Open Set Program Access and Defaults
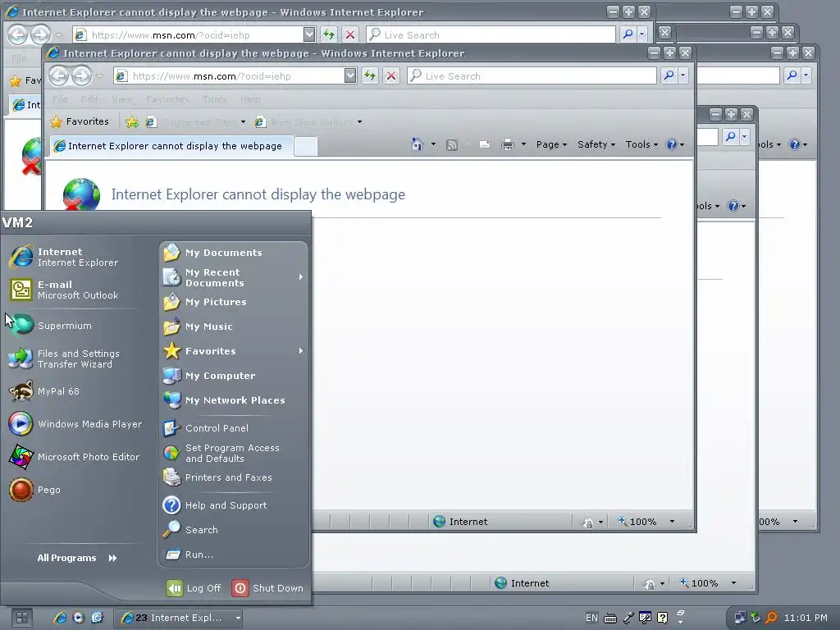 (x=234, y=453)
